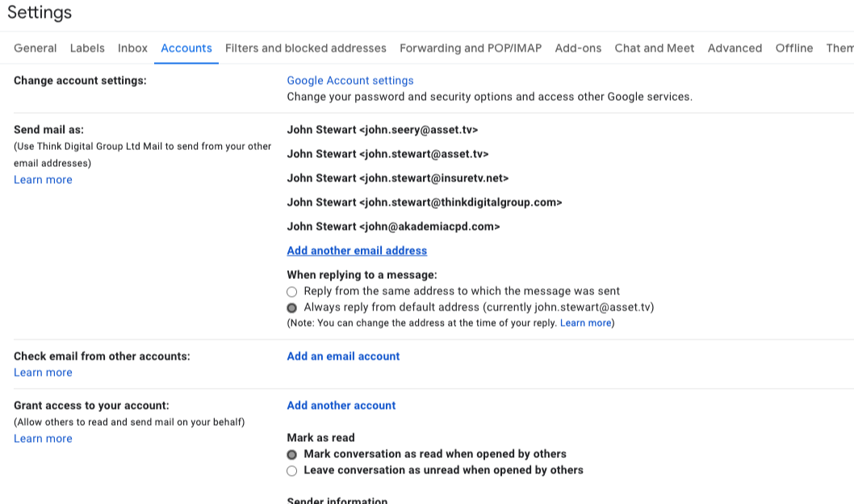Open the Chat and Meet tab
The width and height of the screenshot is (854, 504).
(x=654, y=48)
